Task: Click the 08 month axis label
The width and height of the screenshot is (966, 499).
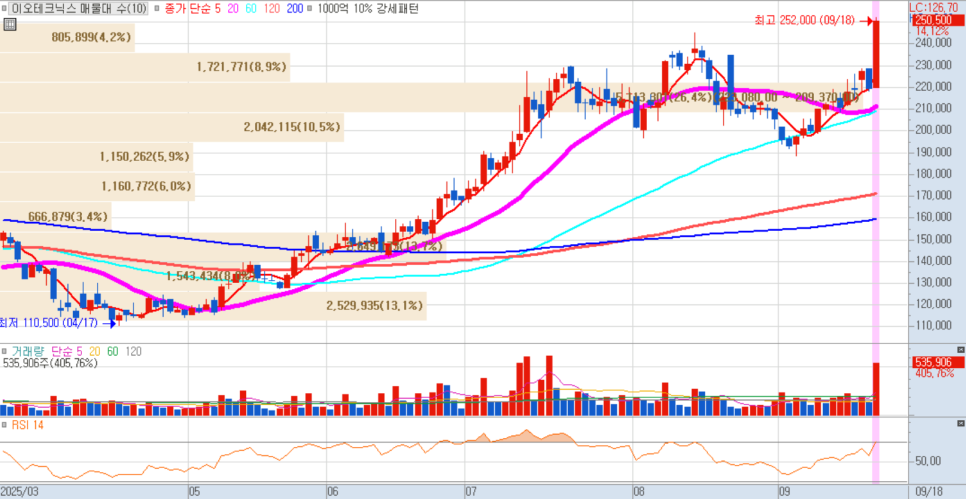Action: coord(639,493)
